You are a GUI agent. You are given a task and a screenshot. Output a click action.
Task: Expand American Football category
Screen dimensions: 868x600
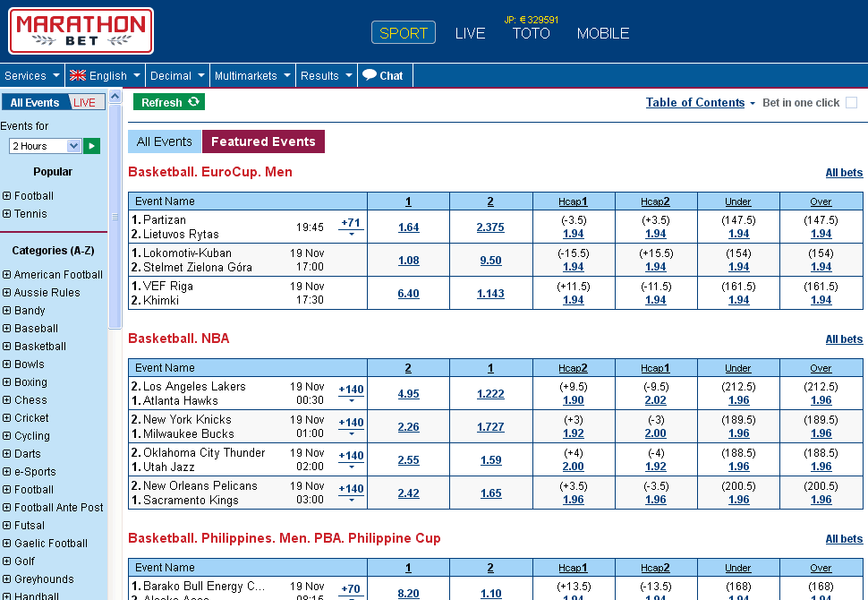pos(6,274)
